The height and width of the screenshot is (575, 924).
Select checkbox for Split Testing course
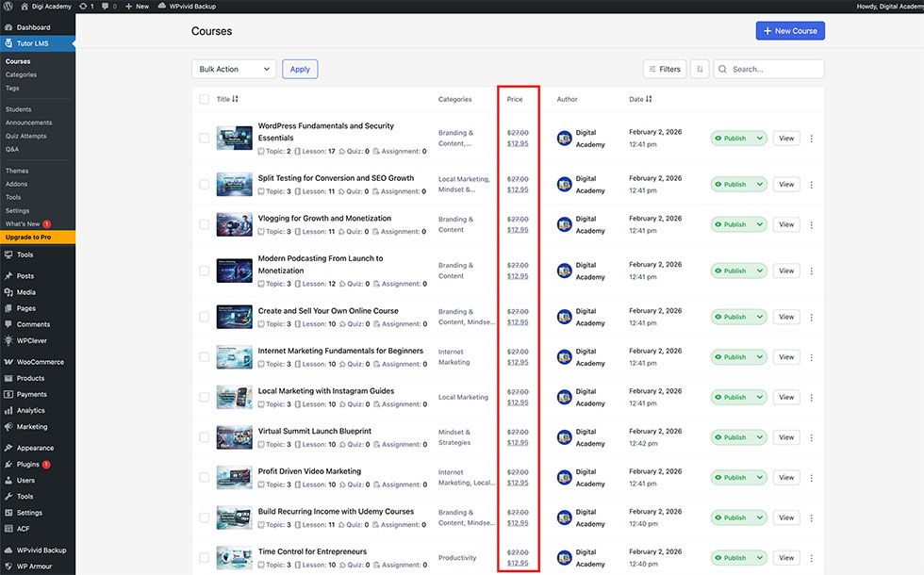click(204, 184)
